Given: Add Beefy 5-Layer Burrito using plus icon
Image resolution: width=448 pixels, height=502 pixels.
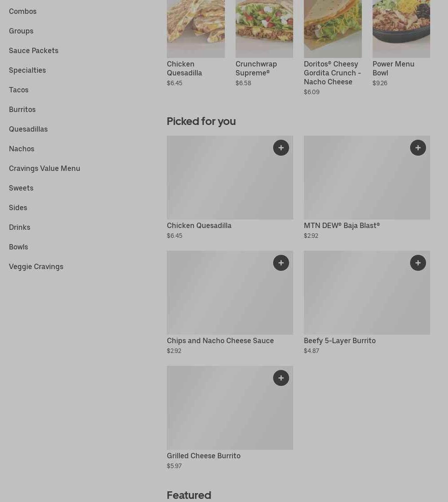Looking at the screenshot, I should [x=418, y=263].
